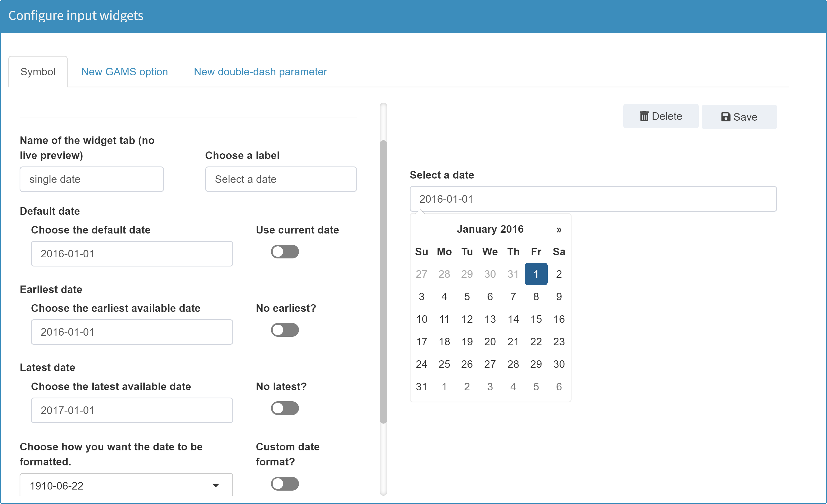
Task: Expand the date picker on the default date field
Action: pos(131,254)
